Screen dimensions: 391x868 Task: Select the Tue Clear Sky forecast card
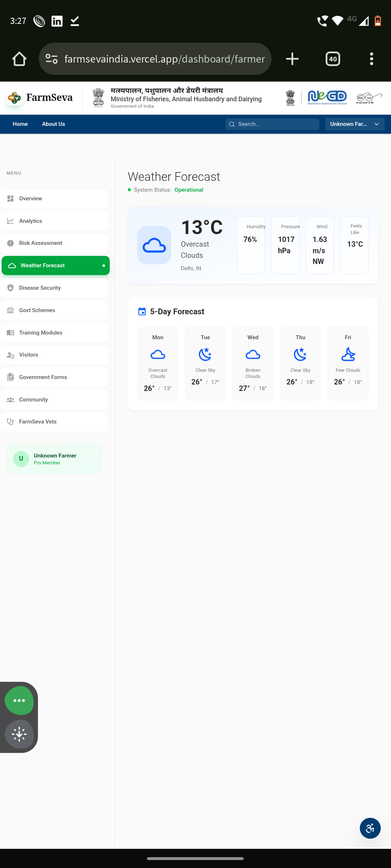point(205,364)
